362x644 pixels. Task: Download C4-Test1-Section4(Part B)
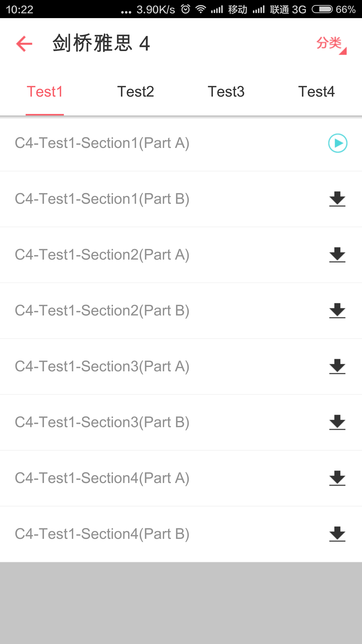(x=337, y=534)
